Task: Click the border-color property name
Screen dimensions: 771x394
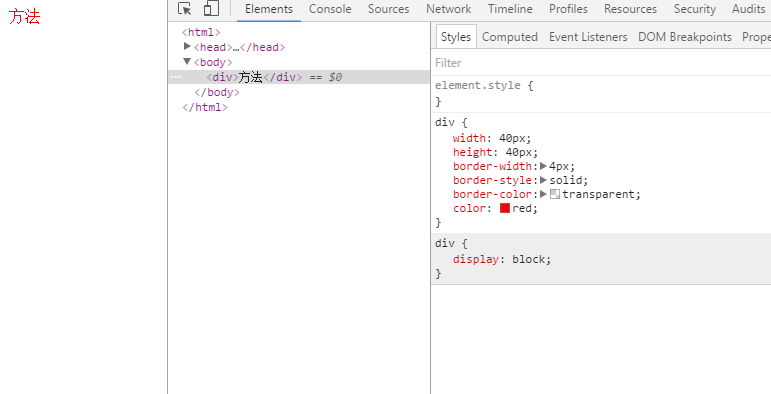Action: tap(492, 194)
